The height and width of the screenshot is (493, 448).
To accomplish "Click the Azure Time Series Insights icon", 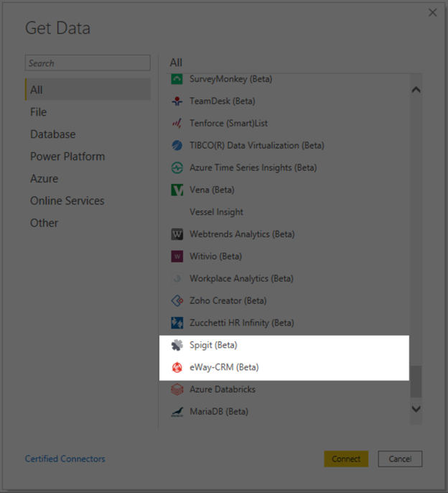I will tap(177, 167).
